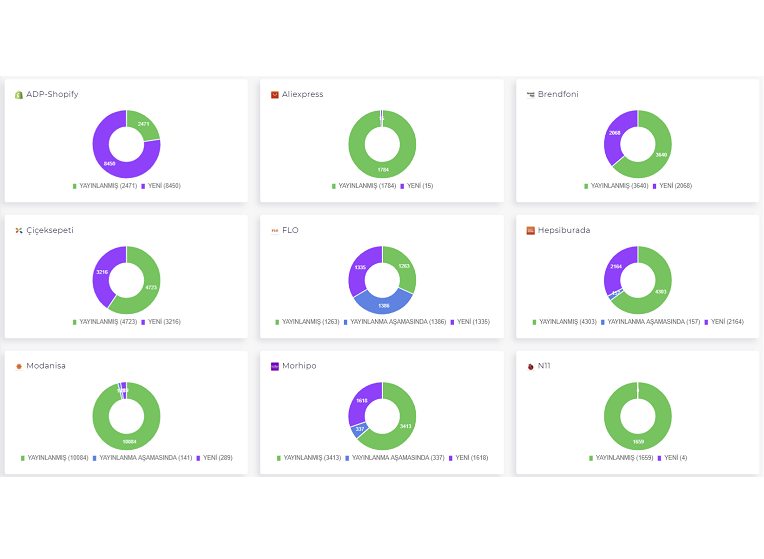Toggle YENİ (4) legend in N11
The image size is (764, 559).
(672, 458)
